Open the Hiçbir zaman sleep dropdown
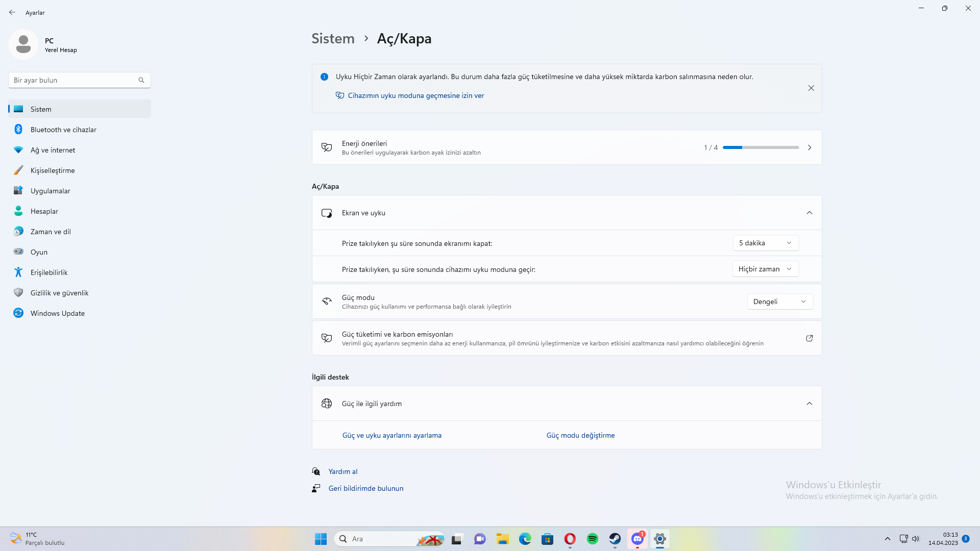Screen dimensions: 980x551 765,269
